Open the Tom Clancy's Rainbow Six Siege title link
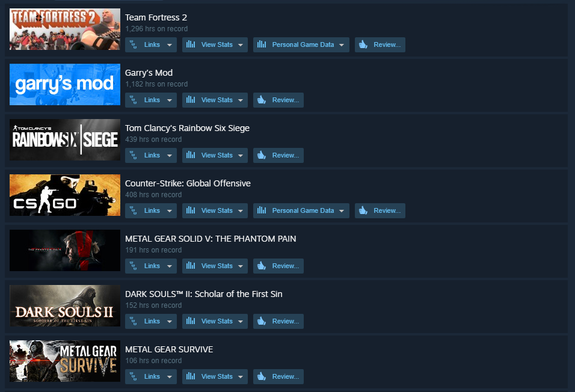The width and height of the screenshot is (575, 392). tap(187, 128)
